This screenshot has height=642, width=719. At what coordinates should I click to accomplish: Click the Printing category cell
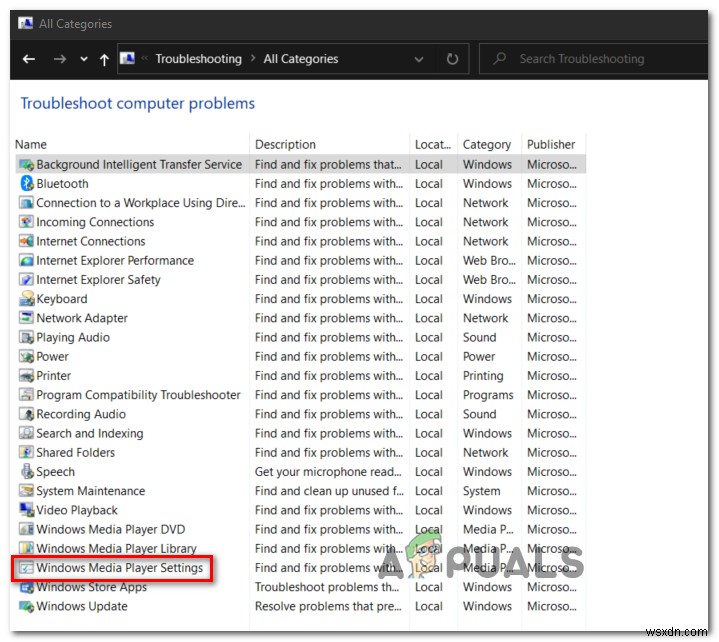483,376
